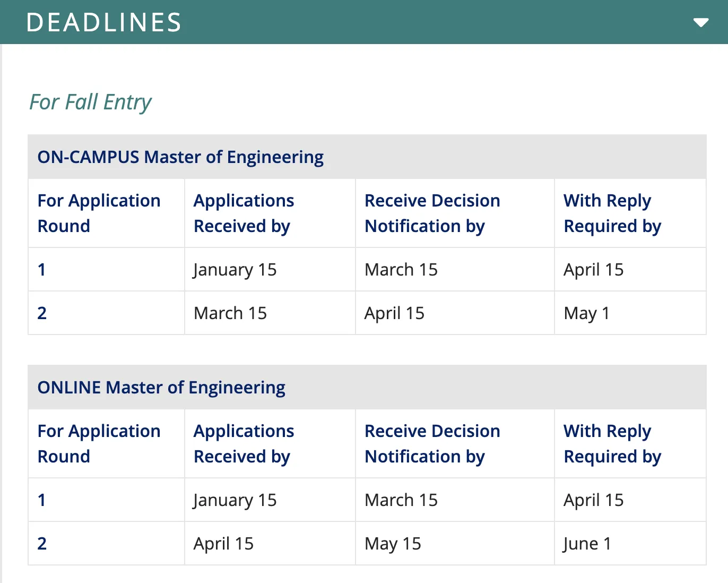Click On-Campus "Receive Decision Notification by" header
This screenshot has height=583, width=728.
432,213
